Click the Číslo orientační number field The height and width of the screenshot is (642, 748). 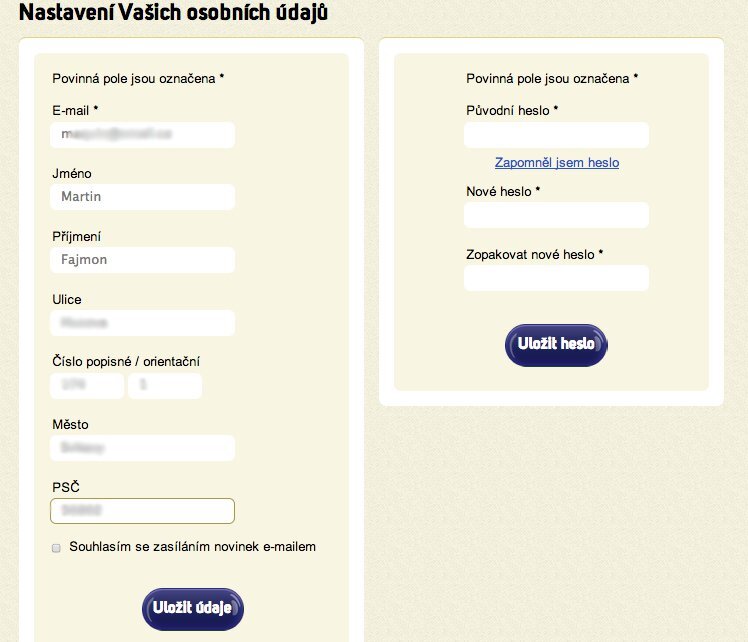(165, 386)
